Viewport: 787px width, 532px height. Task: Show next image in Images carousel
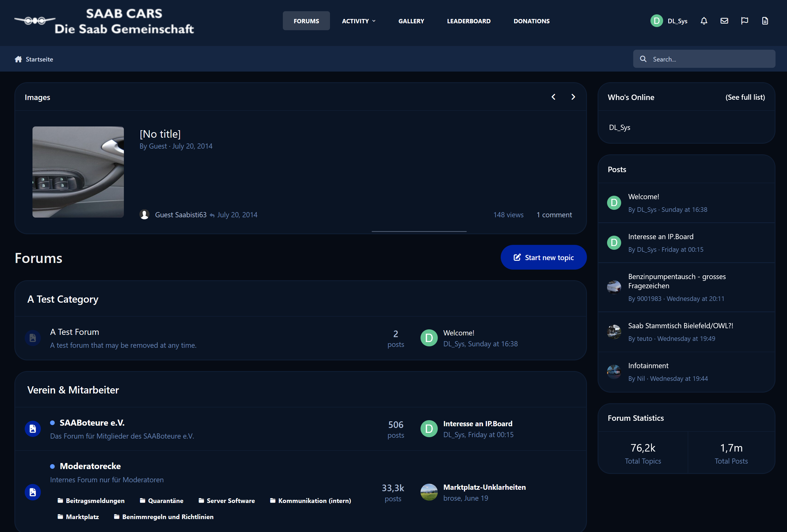(x=573, y=97)
